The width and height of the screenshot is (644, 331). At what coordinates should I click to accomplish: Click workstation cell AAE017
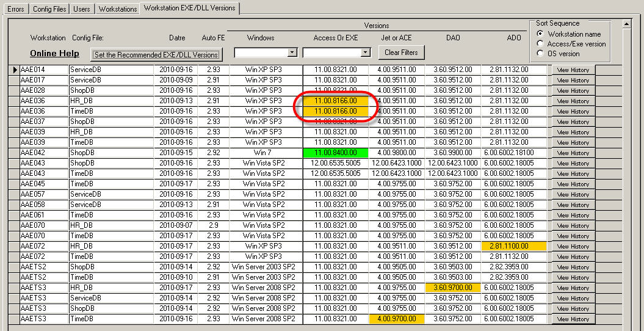coord(44,80)
